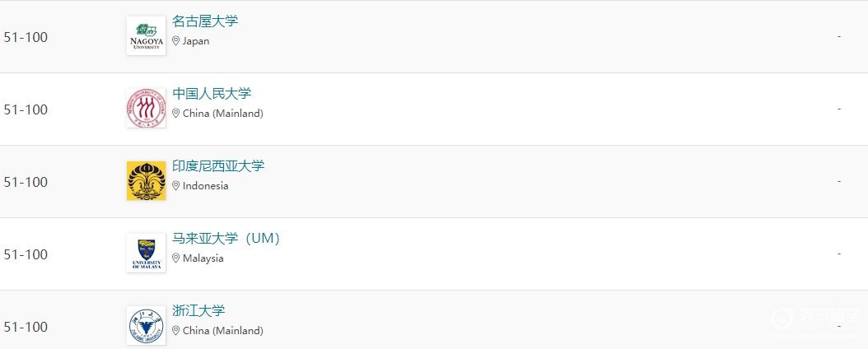Click the location pin icon beside Indonesia

[176, 186]
